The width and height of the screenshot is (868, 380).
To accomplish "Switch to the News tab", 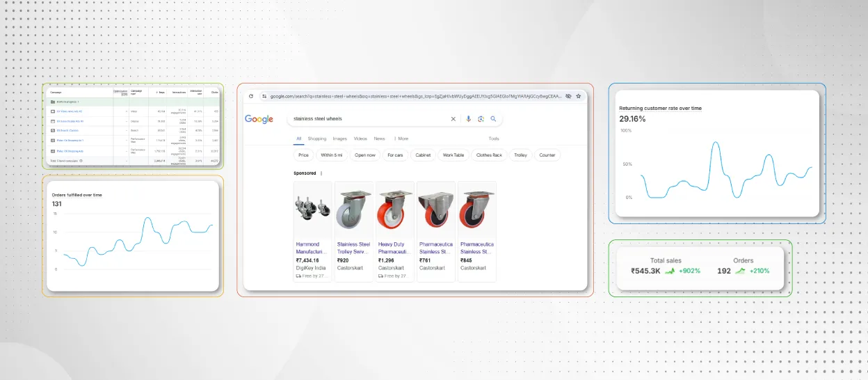I will click(x=379, y=138).
